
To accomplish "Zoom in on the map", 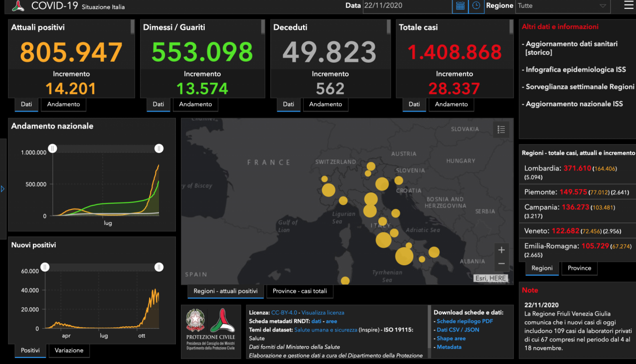I will coord(501,250).
